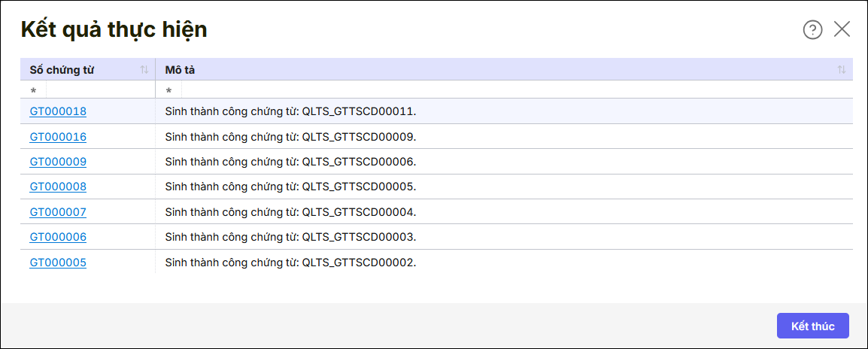Click the Số chứng từ filter operator asterisk
Viewport: 868px width, 349px height.
click(33, 90)
